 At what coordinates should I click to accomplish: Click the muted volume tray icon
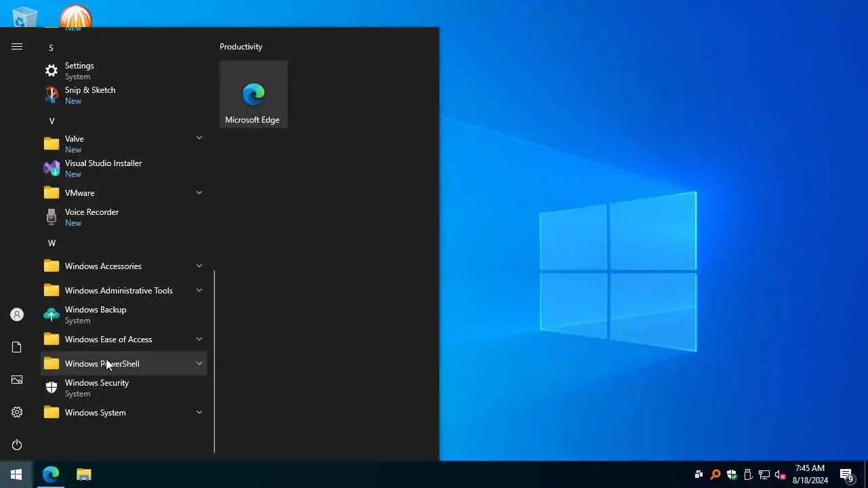(x=781, y=474)
